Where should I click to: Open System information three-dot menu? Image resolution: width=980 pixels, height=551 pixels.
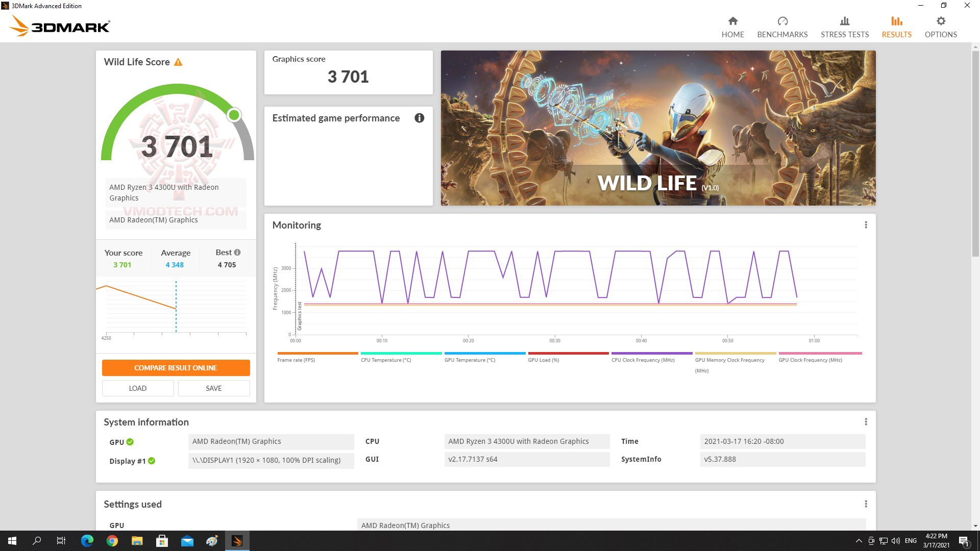(x=866, y=422)
